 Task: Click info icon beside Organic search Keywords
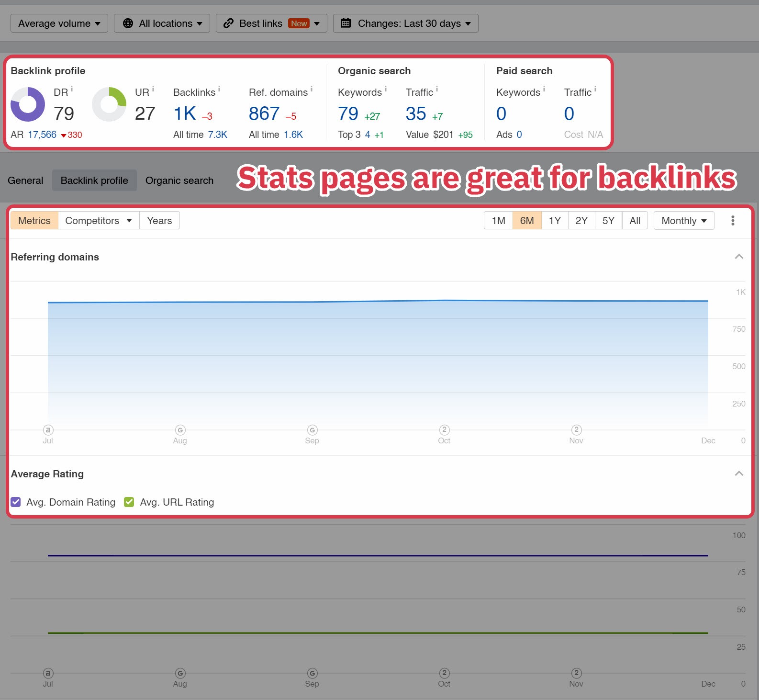[x=386, y=89]
